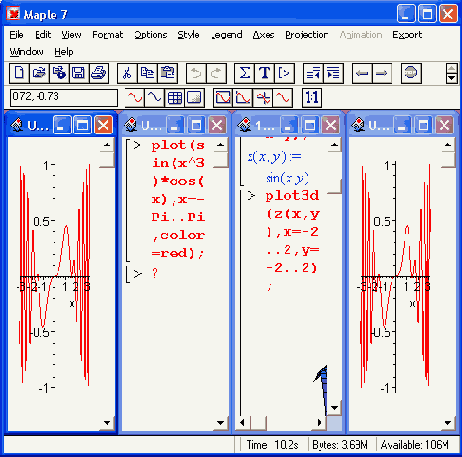Viewport: 462px width, 457px height.
Task: Open the Format menu
Action: (x=108, y=35)
